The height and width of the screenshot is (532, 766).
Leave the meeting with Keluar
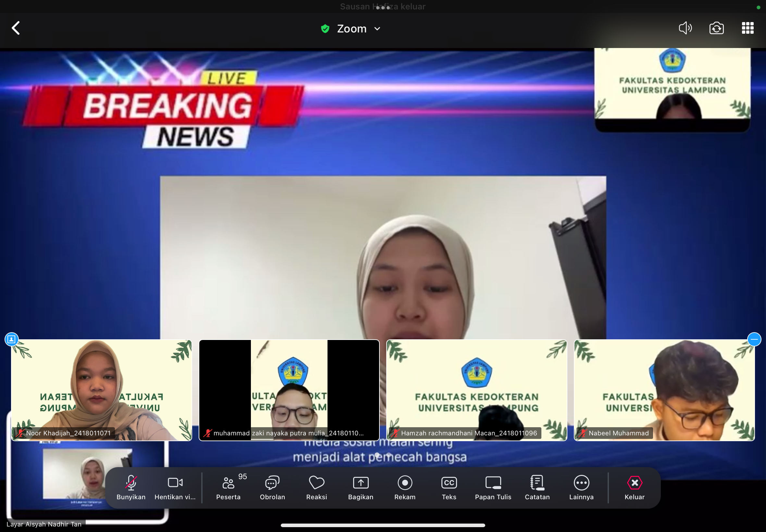(x=634, y=487)
